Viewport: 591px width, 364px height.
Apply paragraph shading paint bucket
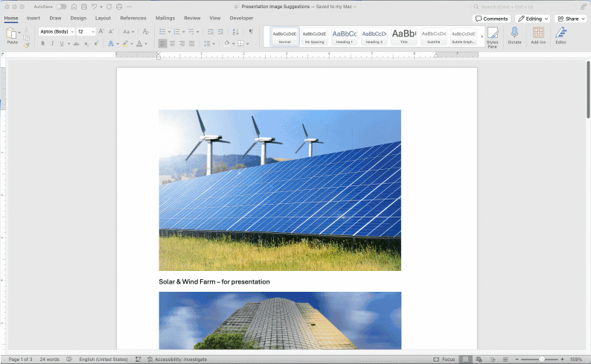click(227, 44)
